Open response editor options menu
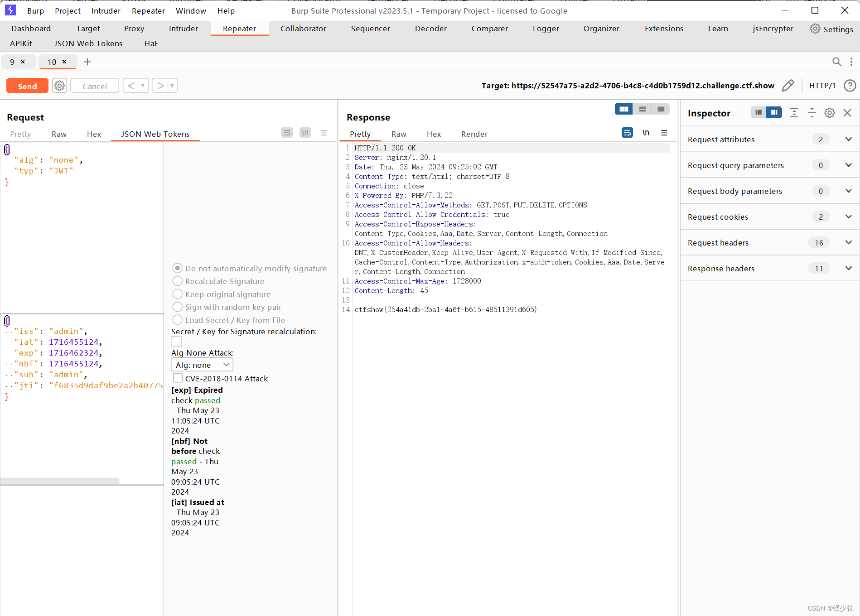 click(664, 133)
